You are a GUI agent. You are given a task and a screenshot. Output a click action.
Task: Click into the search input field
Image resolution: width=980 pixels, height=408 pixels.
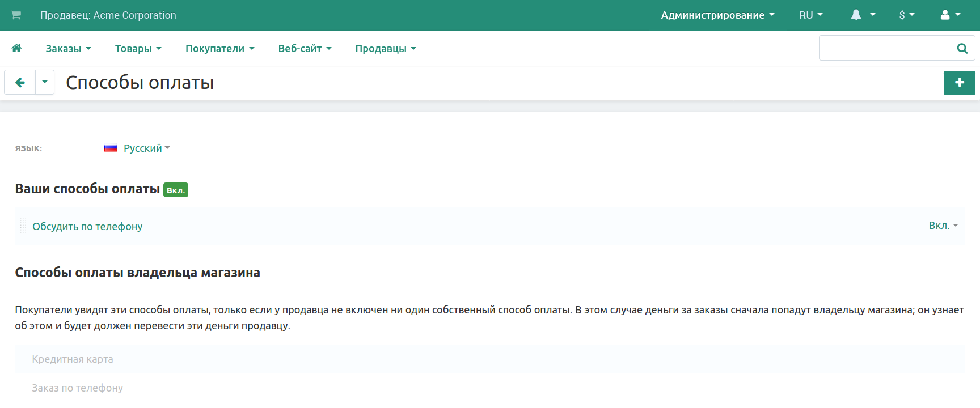point(884,48)
